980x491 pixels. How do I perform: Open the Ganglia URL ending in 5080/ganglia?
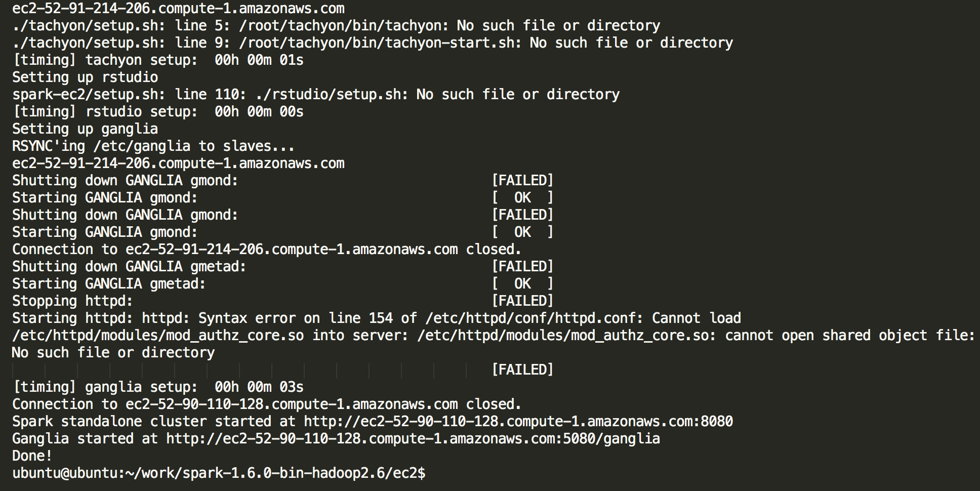point(413,439)
